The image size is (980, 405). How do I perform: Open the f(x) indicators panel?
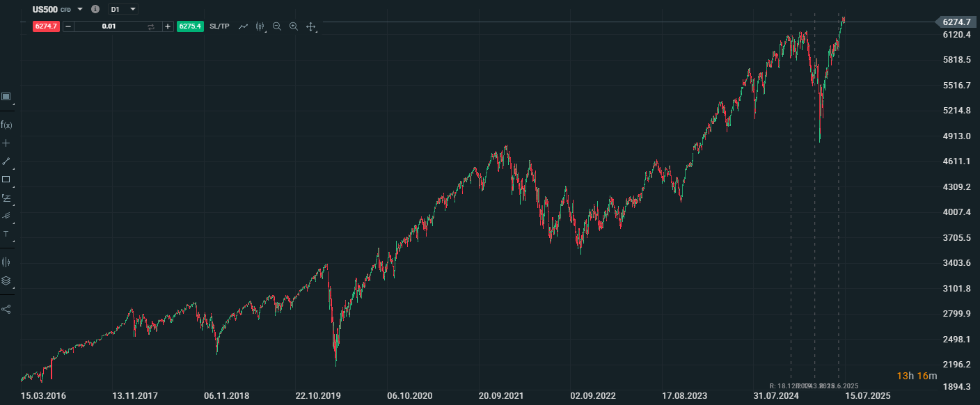(x=6, y=125)
